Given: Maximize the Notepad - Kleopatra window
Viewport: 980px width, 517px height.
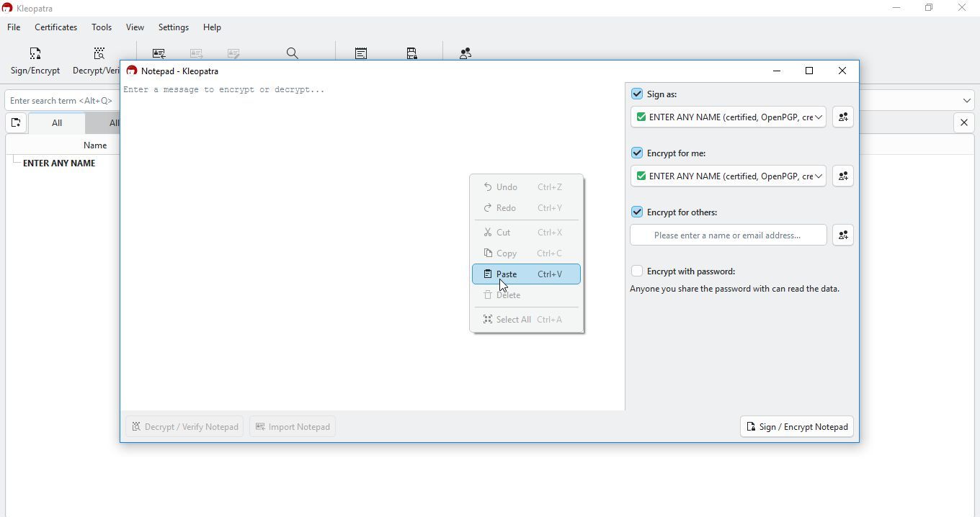Looking at the screenshot, I should click(809, 71).
